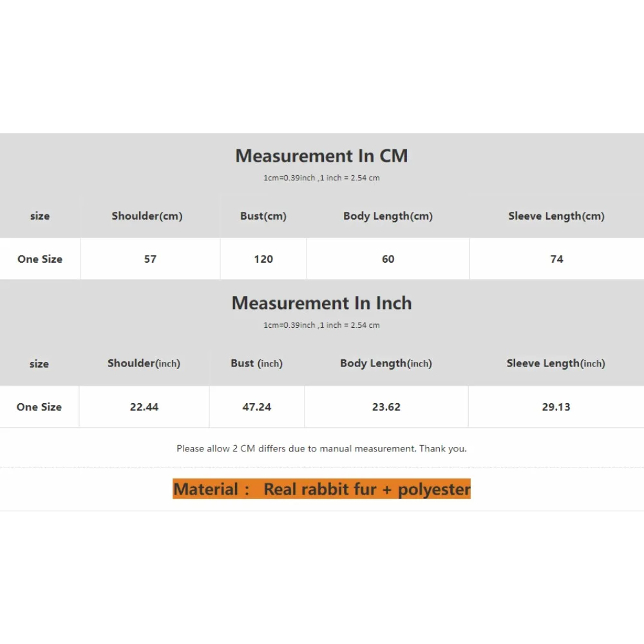
Task: Click the 'Sleeve Length(inch)' column header
Action: 556,363
